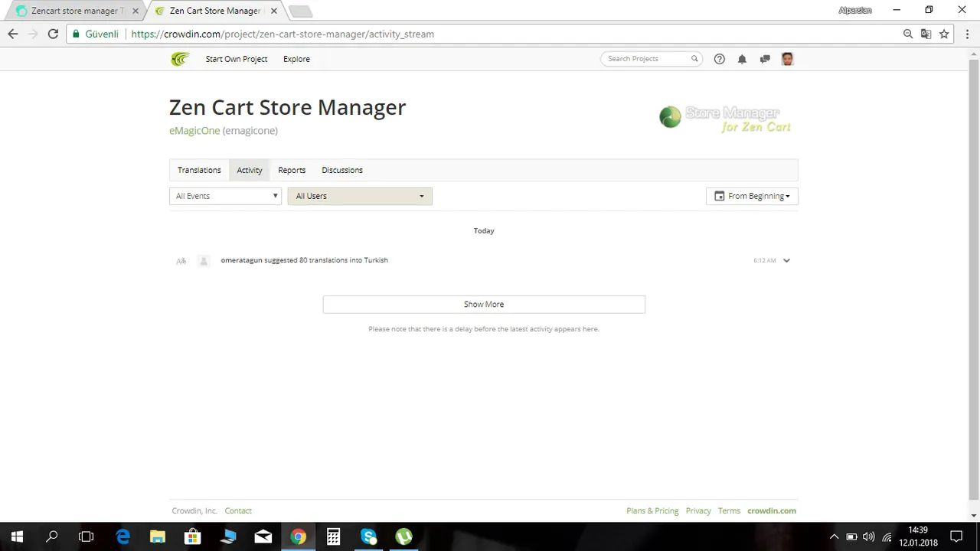This screenshot has width=980, height=551.
Task: Open the Explore link
Action: (296, 59)
